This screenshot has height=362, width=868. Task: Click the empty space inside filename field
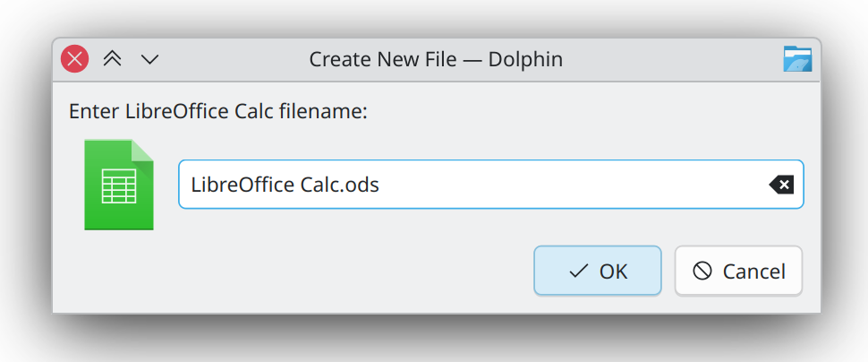[570, 185]
